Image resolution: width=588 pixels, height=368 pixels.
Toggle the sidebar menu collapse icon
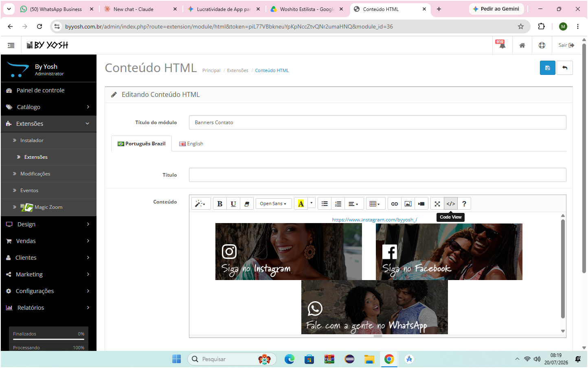coord(11,45)
